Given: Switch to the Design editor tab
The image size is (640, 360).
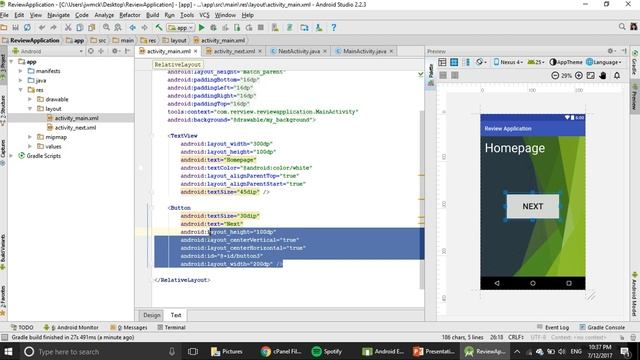Looking at the screenshot, I should (x=151, y=315).
